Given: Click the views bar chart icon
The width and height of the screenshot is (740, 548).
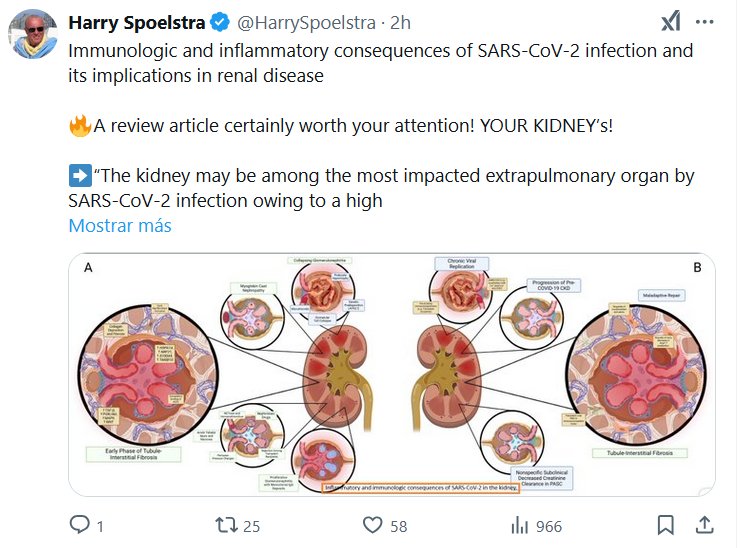Looking at the screenshot, I should [519, 525].
